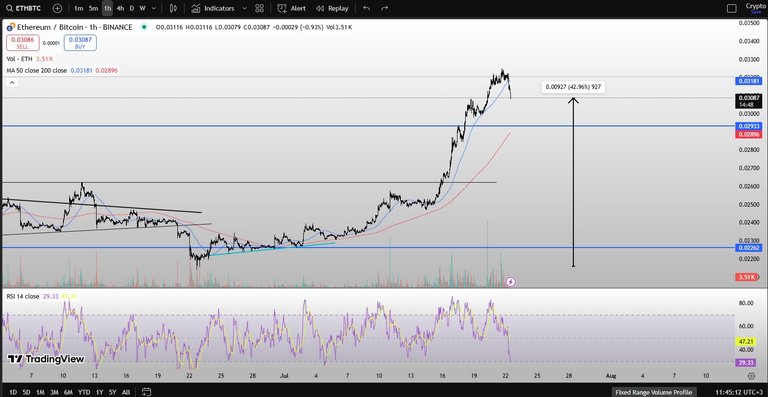Select the 1h timeframe
The width and height of the screenshot is (768, 397).
pos(107,8)
